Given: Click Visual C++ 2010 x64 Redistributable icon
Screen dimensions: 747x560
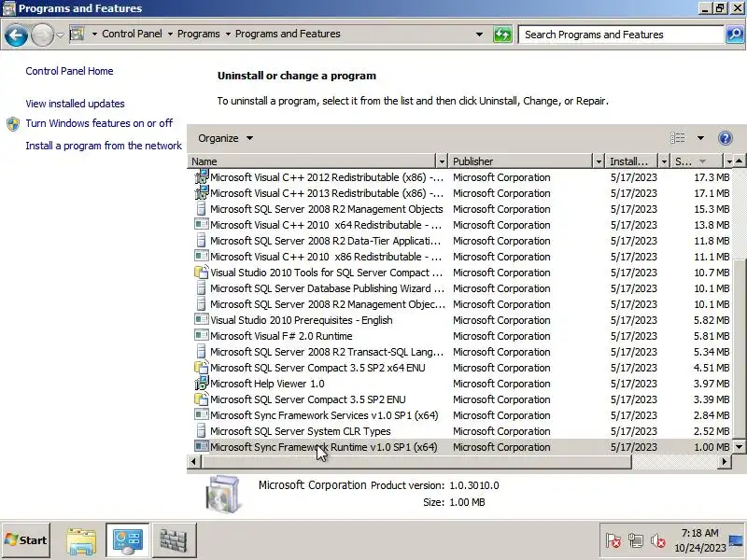Looking at the screenshot, I should point(202,224).
